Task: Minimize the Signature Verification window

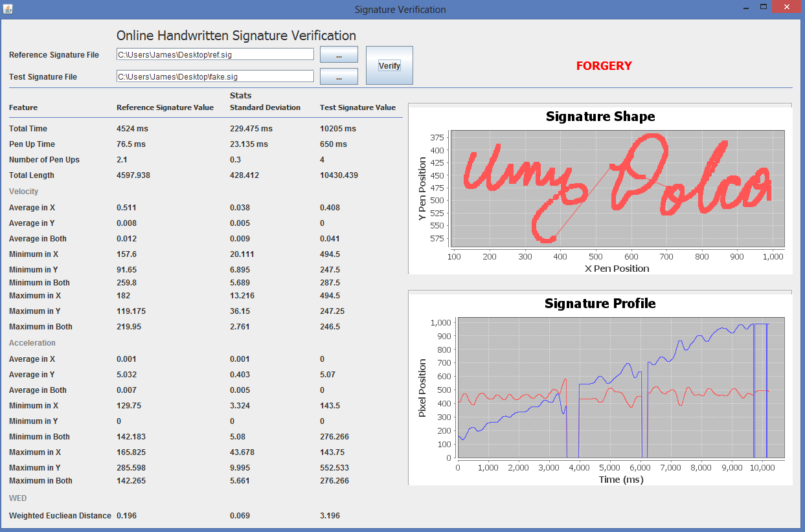Action: coord(744,7)
